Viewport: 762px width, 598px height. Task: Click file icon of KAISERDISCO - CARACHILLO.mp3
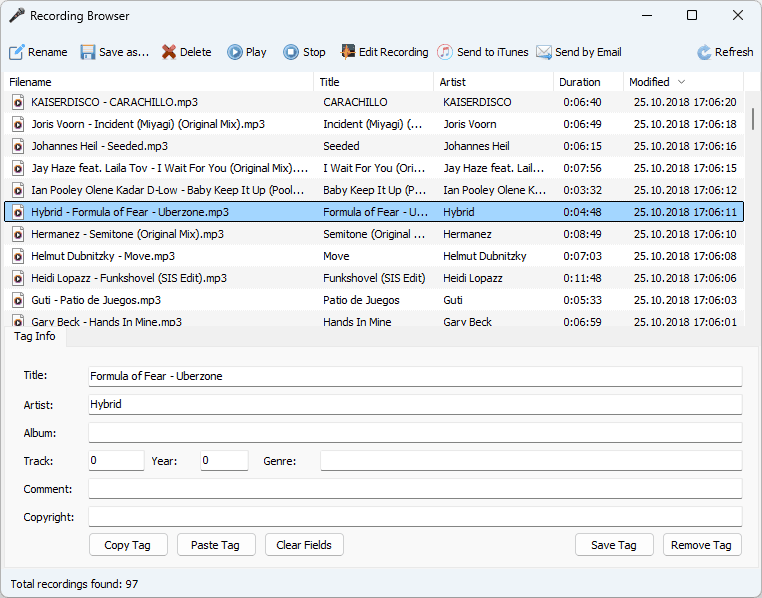[18, 102]
